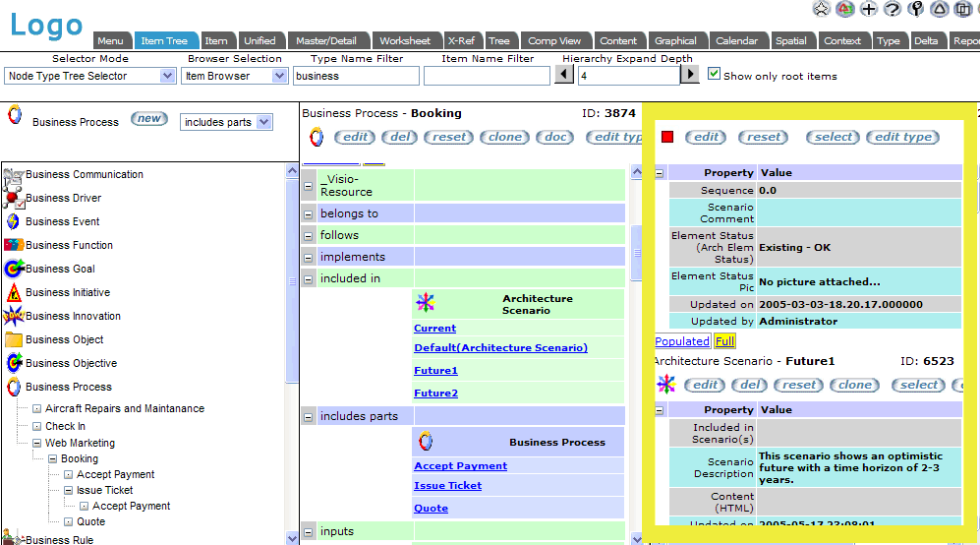The width and height of the screenshot is (980, 545).
Task: Collapse the Web Marketing tree node
Action: point(36,443)
